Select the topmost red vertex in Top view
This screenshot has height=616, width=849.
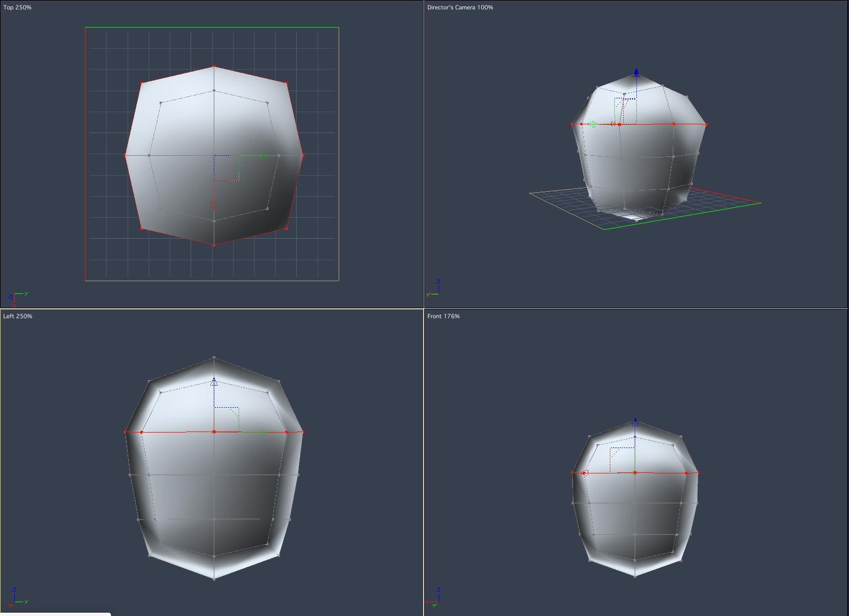pyautogui.click(x=214, y=67)
